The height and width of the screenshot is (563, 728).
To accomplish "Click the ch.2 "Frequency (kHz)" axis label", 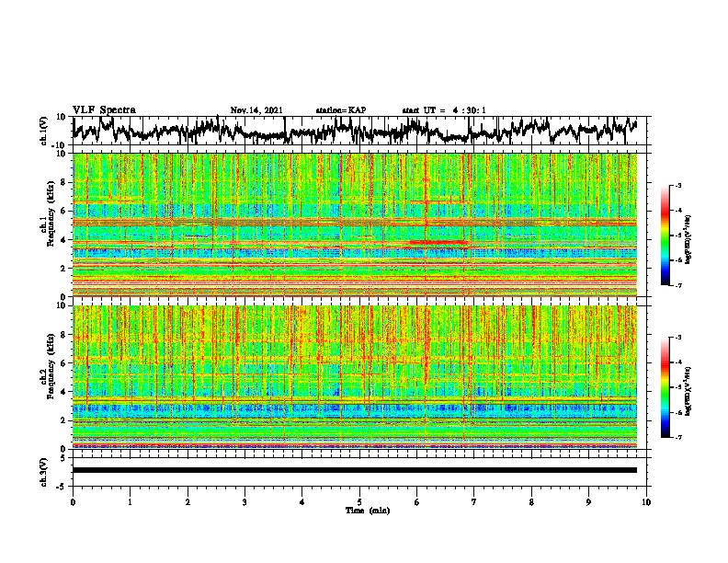I will pyautogui.click(x=51, y=366).
